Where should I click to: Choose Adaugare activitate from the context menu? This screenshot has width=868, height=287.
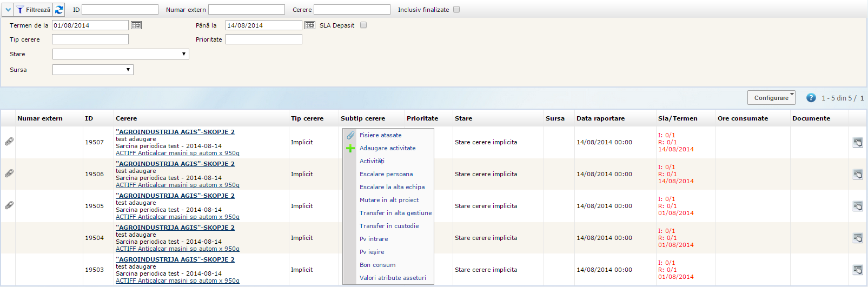coord(387,148)
